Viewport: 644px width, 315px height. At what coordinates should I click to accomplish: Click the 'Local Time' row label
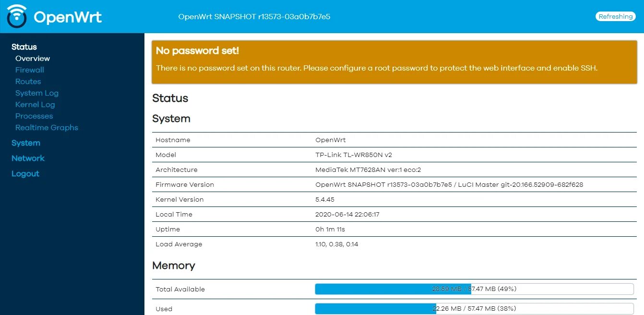click(174, 214)
